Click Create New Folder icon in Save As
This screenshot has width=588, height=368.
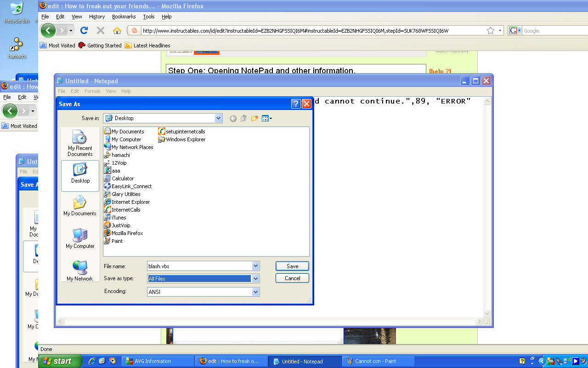(254, 119)
